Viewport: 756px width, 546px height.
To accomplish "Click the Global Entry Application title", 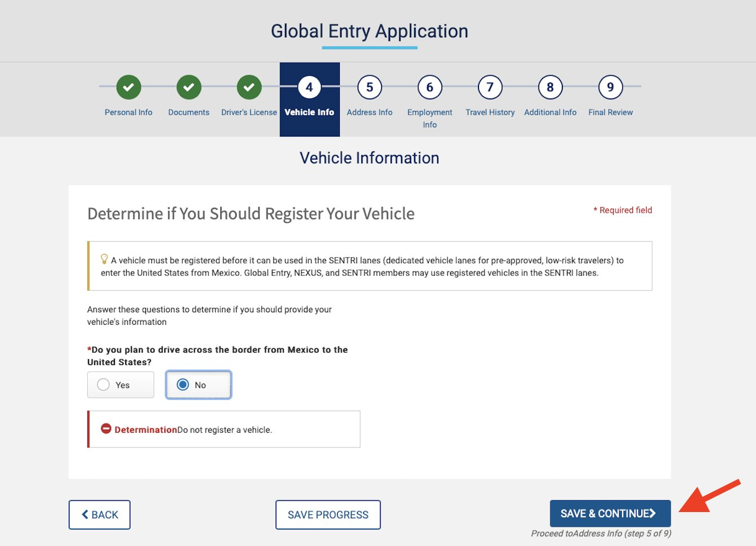I will click(370, 31).
